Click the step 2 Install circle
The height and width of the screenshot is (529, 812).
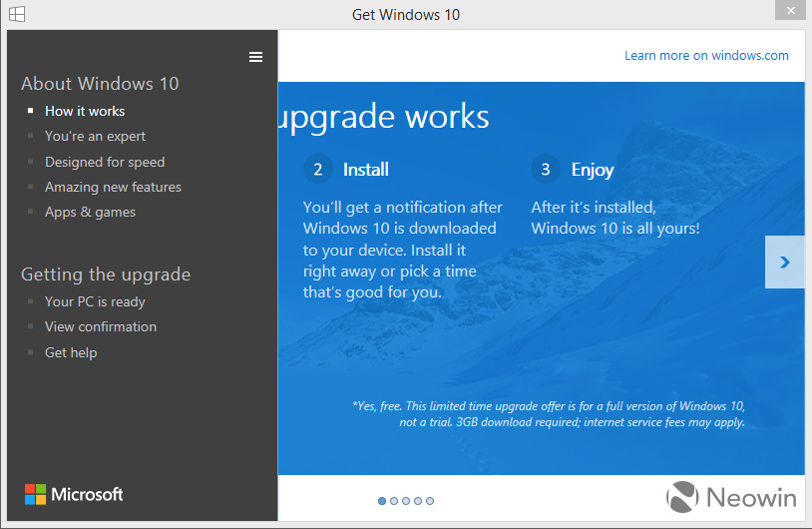point(317,170)
